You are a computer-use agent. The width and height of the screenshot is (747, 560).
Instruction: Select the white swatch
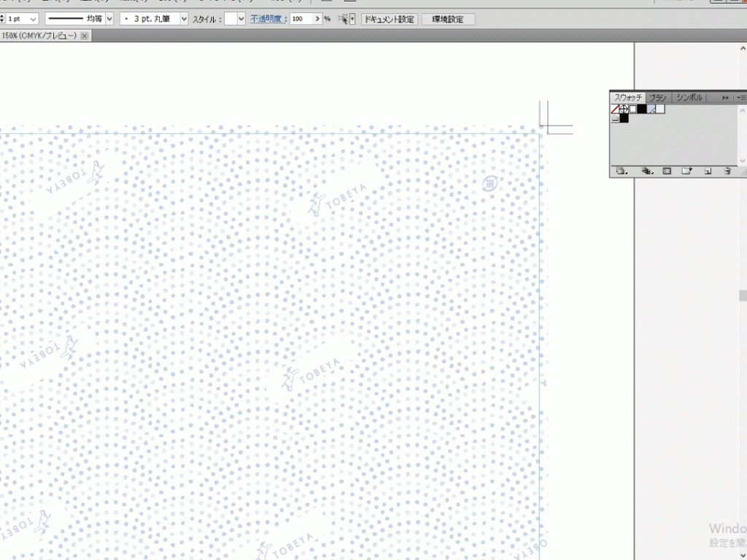coord(632,109)
